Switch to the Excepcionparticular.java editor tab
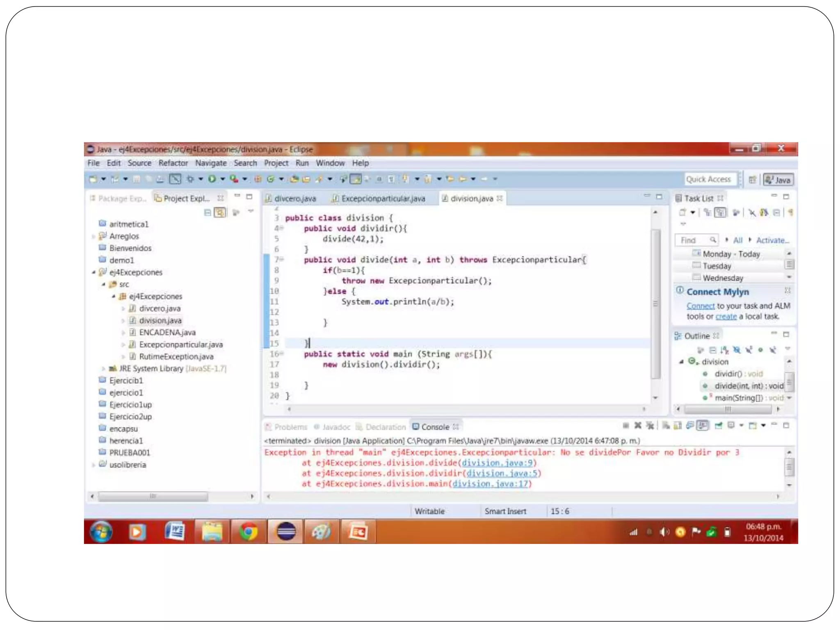Image resolution: width=840 pixels, height=630 pixels. [x=383, y=199]
